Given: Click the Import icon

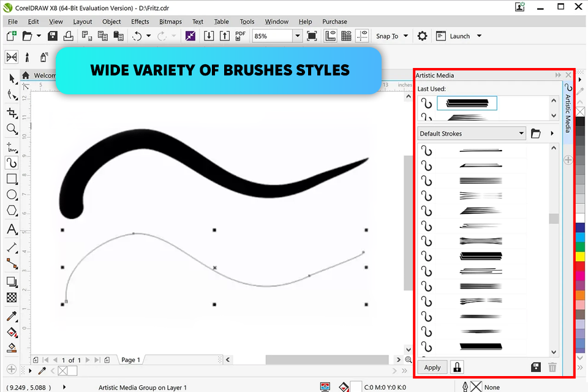Looking at the screenshot, I should click(209, 36).
